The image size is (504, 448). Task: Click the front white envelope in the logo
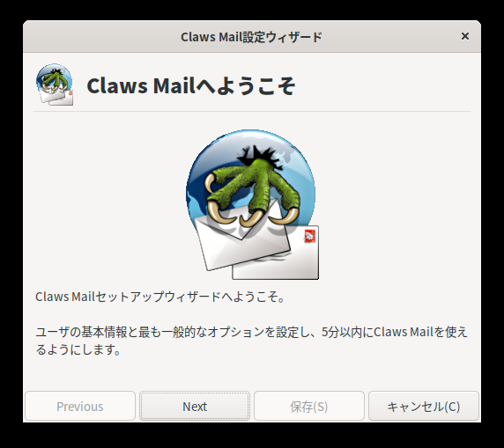242,241
